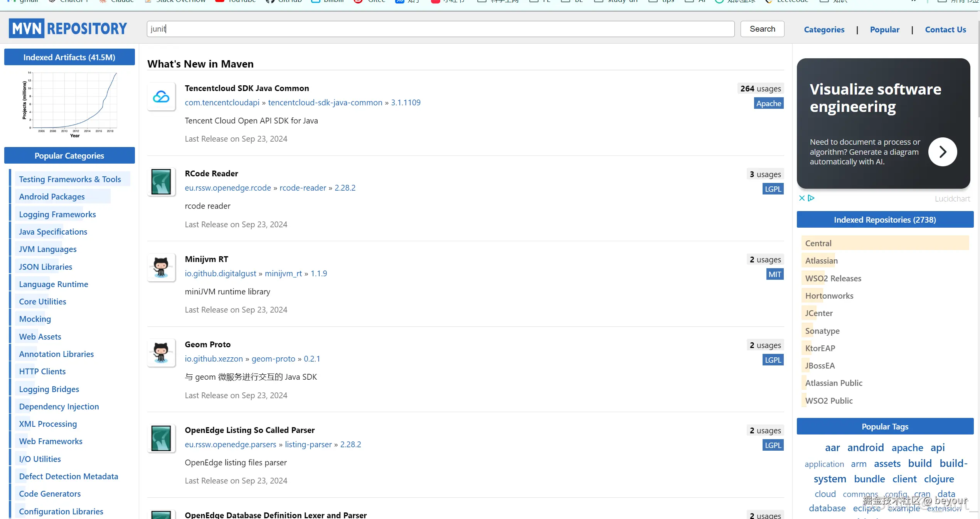Select the Central repository entry
The width and height of the screenshot is (980, 519).
coord(818,243)
